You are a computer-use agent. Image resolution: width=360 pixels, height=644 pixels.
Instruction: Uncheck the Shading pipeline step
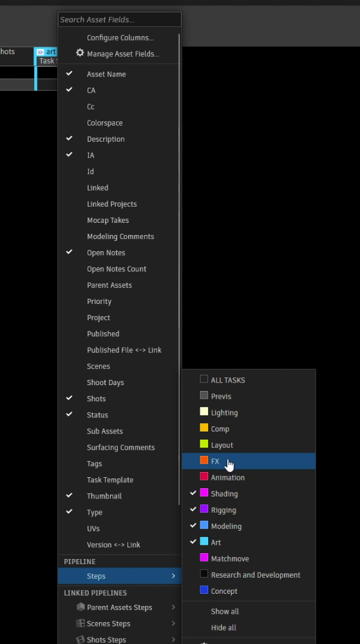pos(193,493)
